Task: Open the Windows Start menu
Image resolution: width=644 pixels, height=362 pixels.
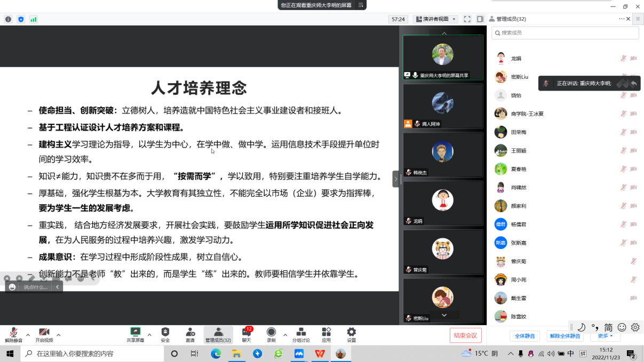Action: pyautogui.click(x=9, y=353)
